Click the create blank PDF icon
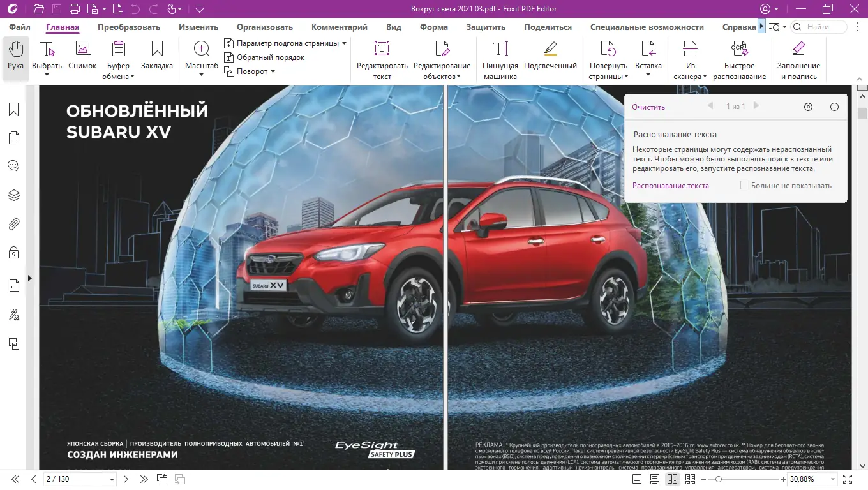 pyautogui.click(x=117, y=9)
